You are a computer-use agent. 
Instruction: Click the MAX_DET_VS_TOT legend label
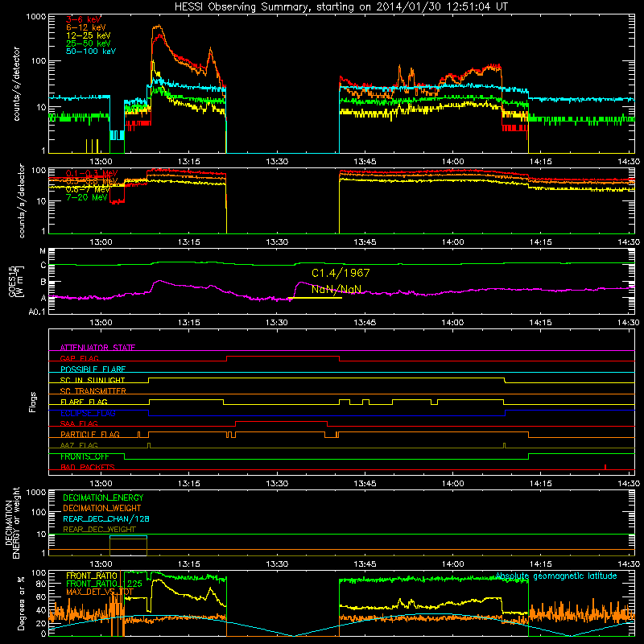coord(100,592)
